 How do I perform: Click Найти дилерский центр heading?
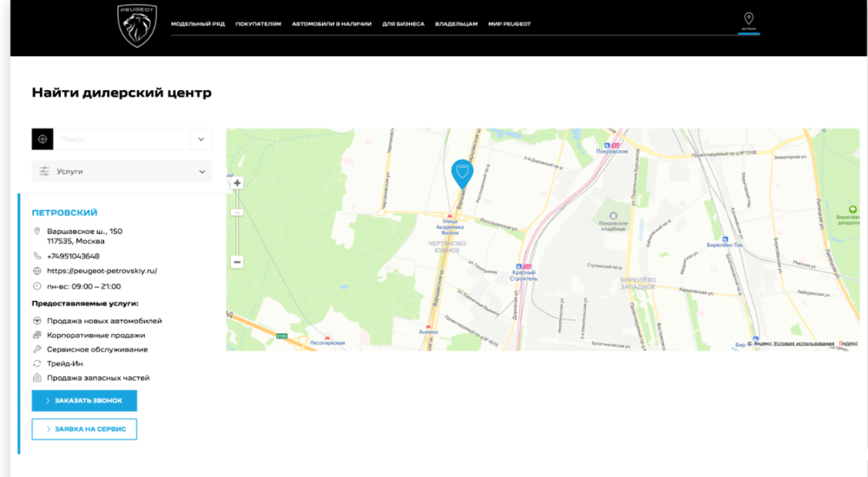coord(122,93)
